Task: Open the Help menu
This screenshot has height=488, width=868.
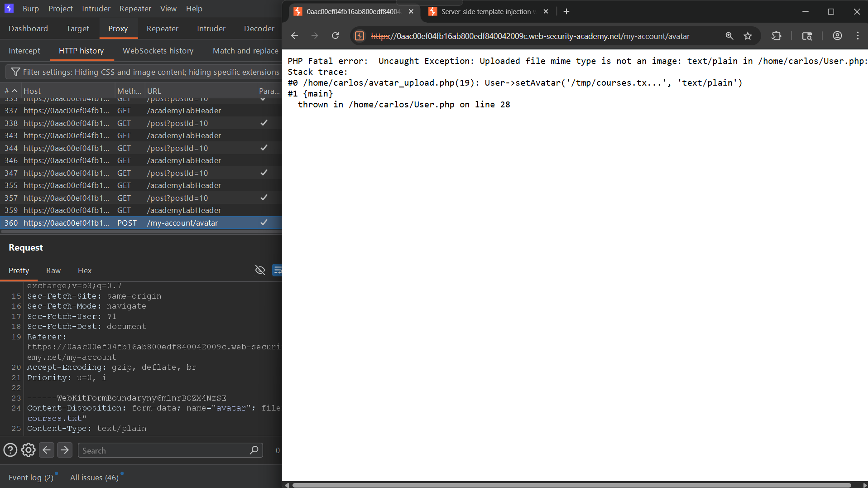Action: tap(194, 9)
